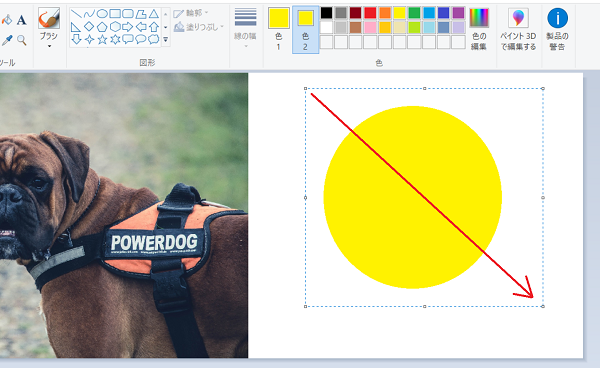Expand the full shapes gallery list
Viewport: 600px width, 368px height.
pos(166,39)
